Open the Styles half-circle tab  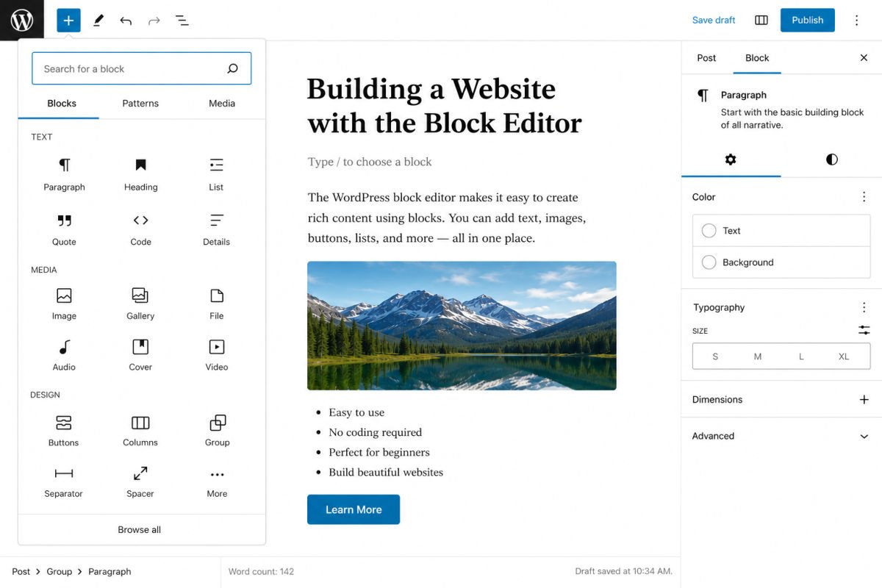tap(831, 159)
